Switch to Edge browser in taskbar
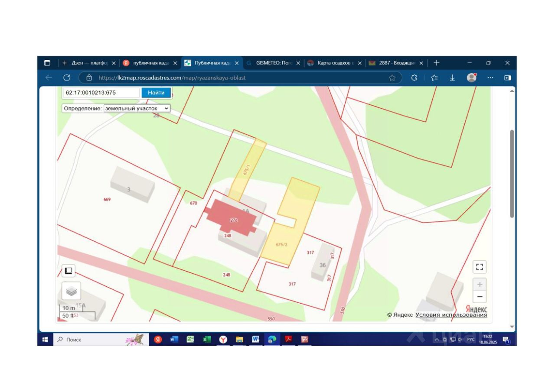Screen dimensions: 555x392 coord(272,340)
